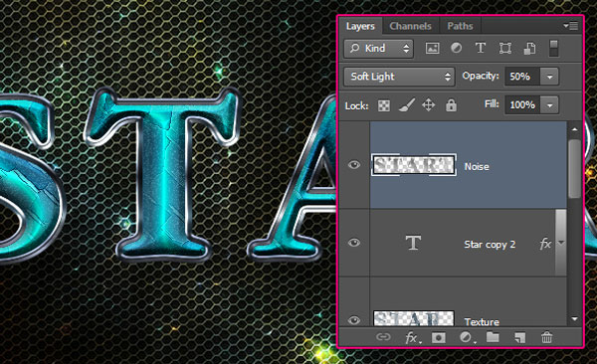Click the layers panel scrollbar thumb
This screenshot has width=597, height=364.
tap(574, 168)
